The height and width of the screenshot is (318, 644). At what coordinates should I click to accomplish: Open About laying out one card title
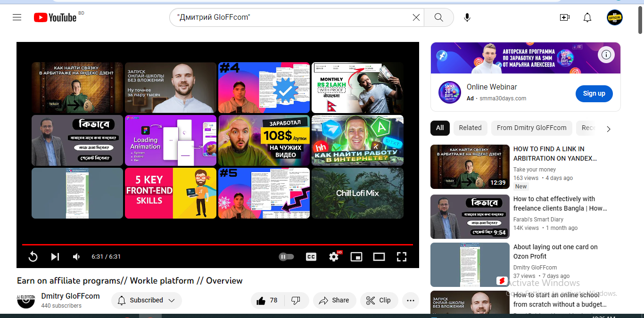(555, 252)
